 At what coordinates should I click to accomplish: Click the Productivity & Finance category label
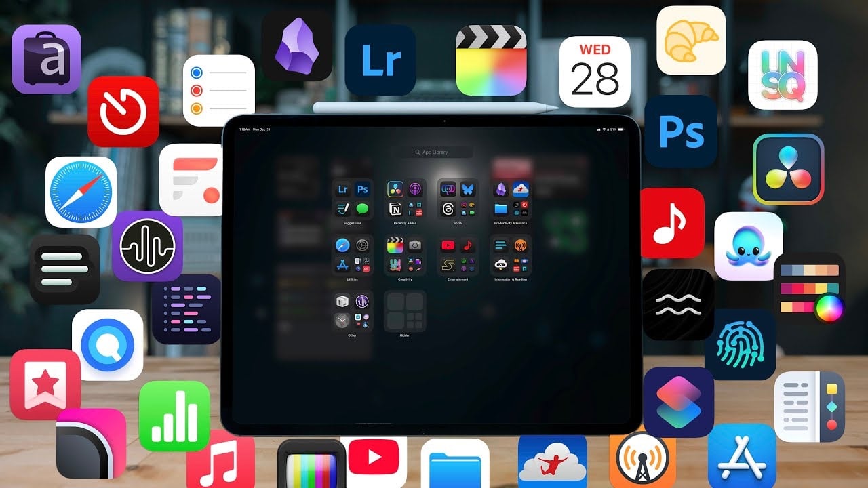[511, 223]
